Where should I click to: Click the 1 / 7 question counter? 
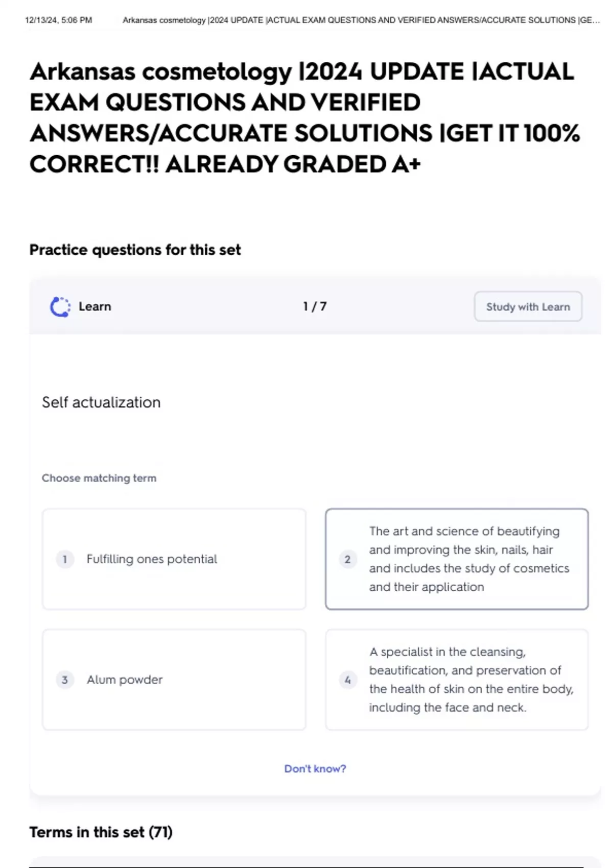pyautogui.click(x=315, y=306)
